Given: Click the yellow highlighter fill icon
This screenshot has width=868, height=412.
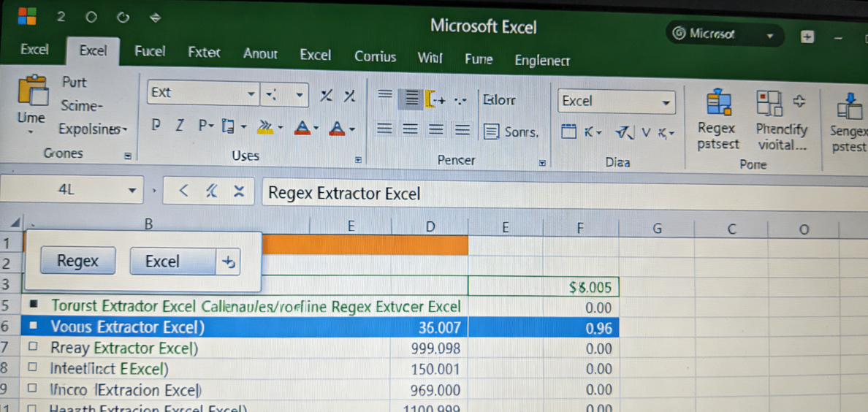Looking at the screenshot, I should pos(266,127).
